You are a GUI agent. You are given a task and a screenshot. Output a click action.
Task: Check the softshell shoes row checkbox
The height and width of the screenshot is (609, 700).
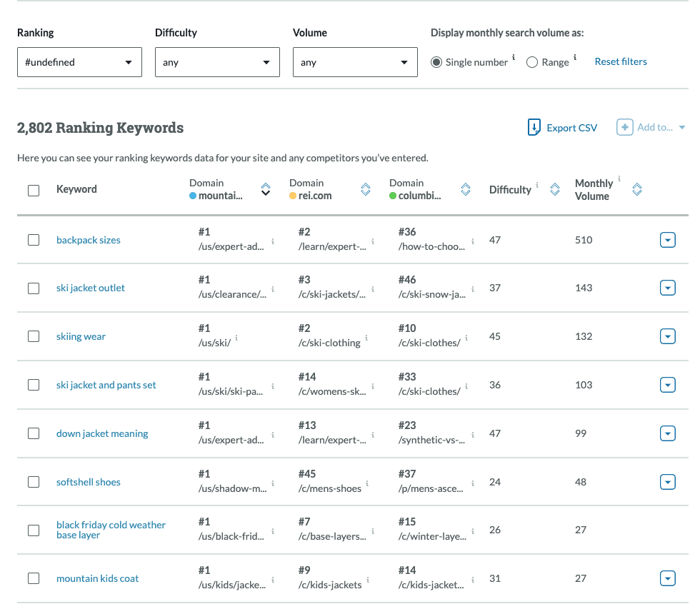pos(34,482)
